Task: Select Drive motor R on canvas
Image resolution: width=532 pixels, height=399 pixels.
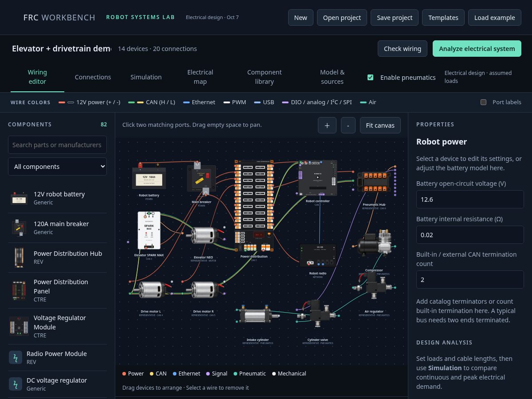Action: click(203, 290)
